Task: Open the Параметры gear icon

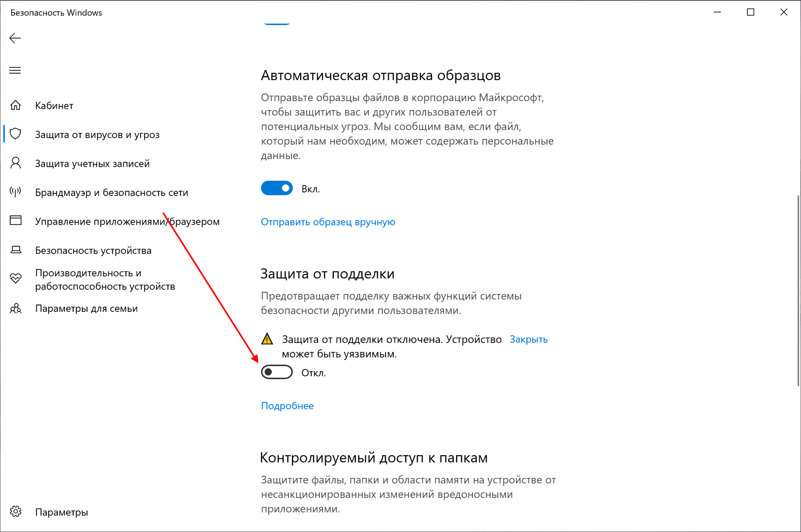Action: (15, 512)
